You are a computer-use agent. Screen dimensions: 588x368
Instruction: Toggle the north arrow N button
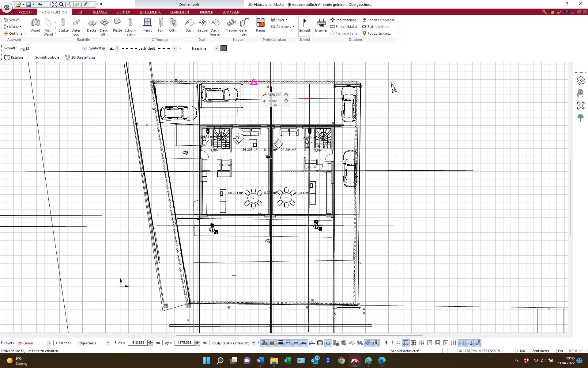(x=376, y=343)
